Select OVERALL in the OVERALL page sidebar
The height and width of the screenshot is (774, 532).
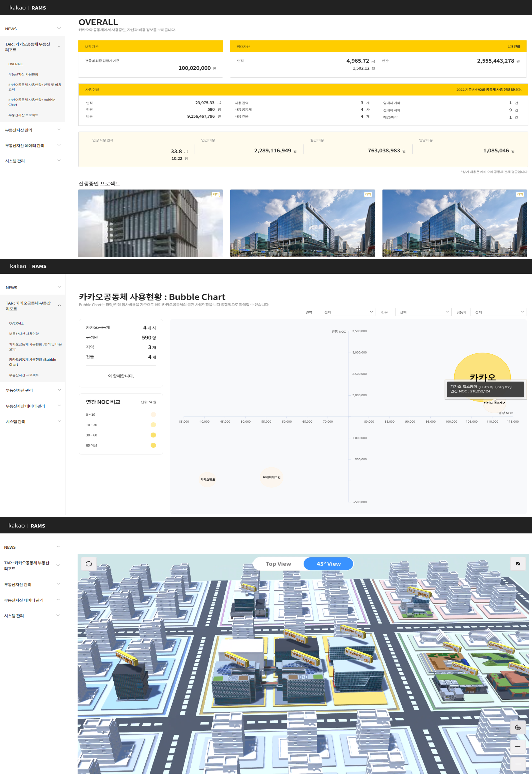pyautogui.click(x=16, y=64)
